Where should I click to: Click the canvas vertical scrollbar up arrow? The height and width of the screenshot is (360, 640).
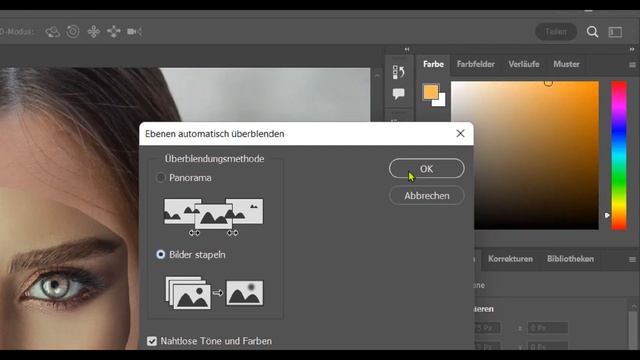377,76
